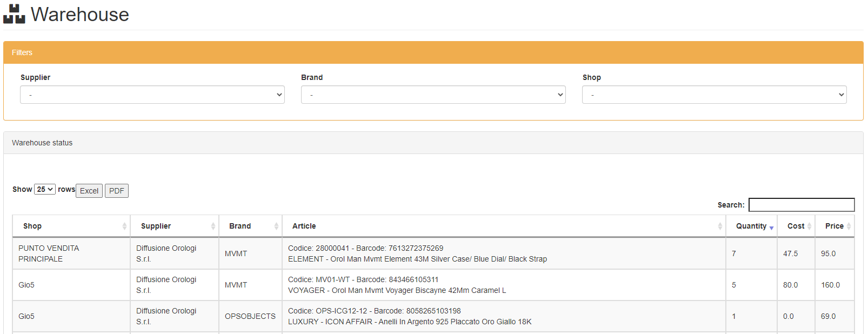Viewport: 868px width, 334px height.
Task: Sort table by Price column header
Action: coord(835,226)
